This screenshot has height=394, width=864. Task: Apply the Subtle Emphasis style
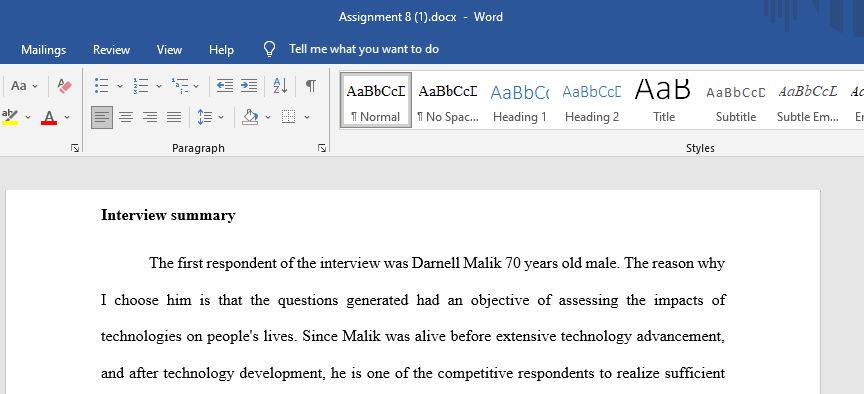click(x=808, y=100)
